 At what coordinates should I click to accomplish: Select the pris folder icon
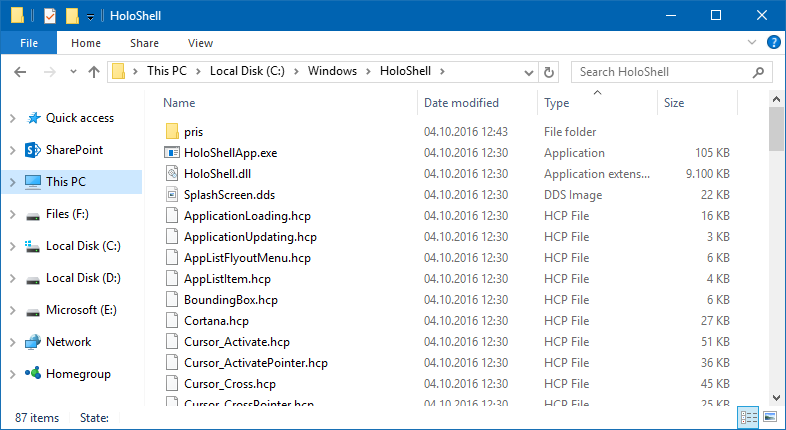pos(172,132)
